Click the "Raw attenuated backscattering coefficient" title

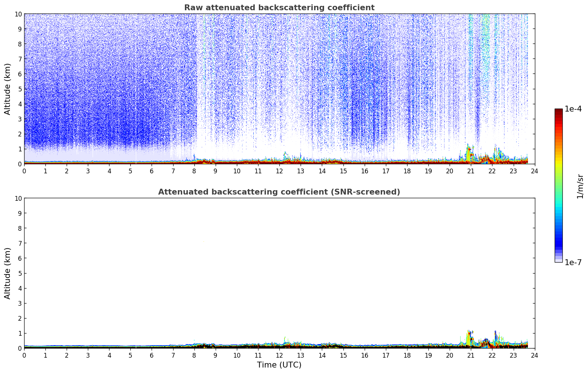pyautogui.click(x=279, y=8)
